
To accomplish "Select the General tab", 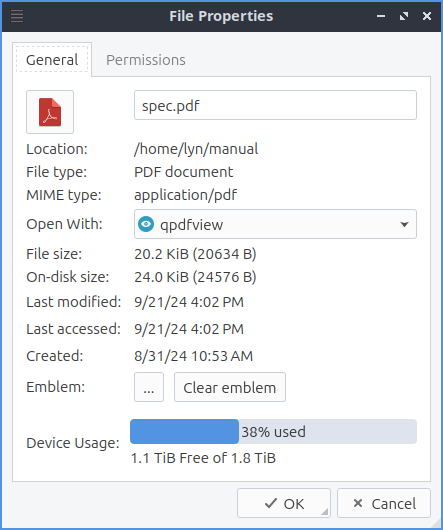I will pos(52,60).
